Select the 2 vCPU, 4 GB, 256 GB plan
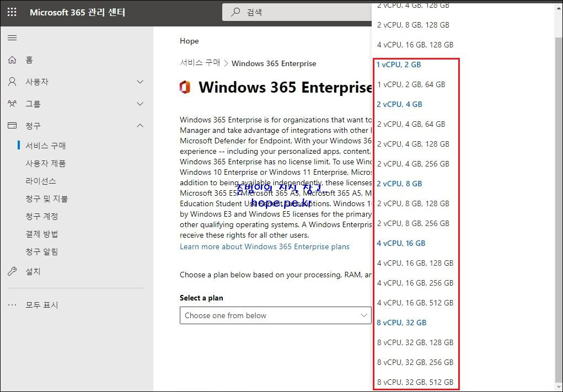Viewport: 563px width, 392px height. (413, 164)
